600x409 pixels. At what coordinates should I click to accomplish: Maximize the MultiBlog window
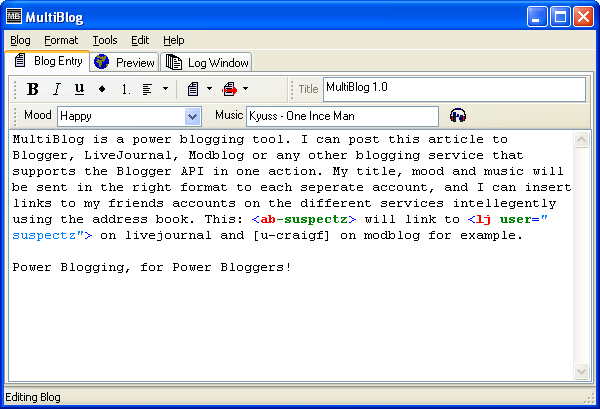coord(560,17)
